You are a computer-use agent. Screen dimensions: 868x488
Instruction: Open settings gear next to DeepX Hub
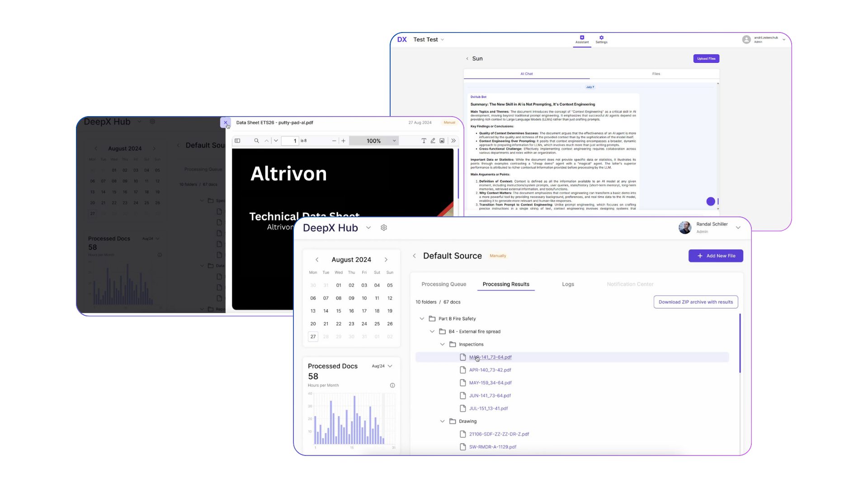tap(384, 228)
